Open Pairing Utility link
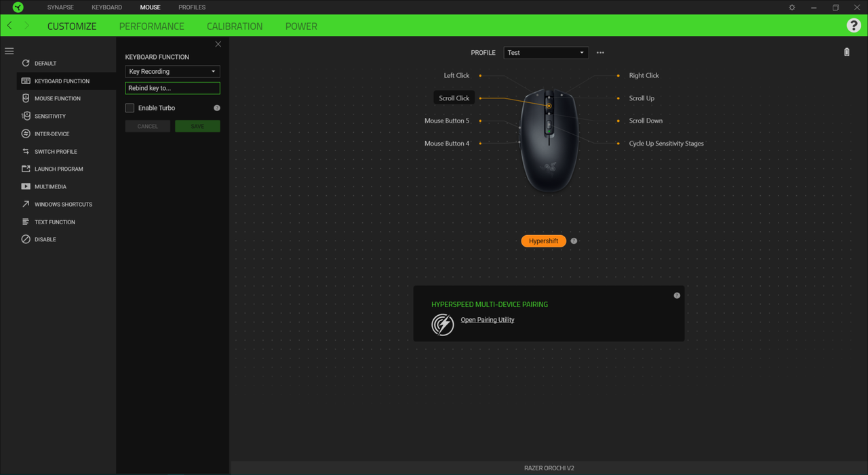Viewport: 868px width, 475px height. (x=488, y=320)
